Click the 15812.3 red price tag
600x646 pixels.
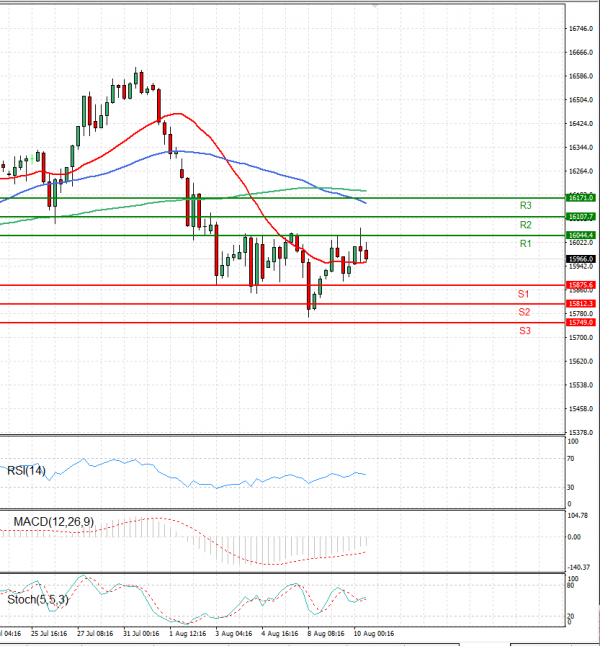(581, 304)
